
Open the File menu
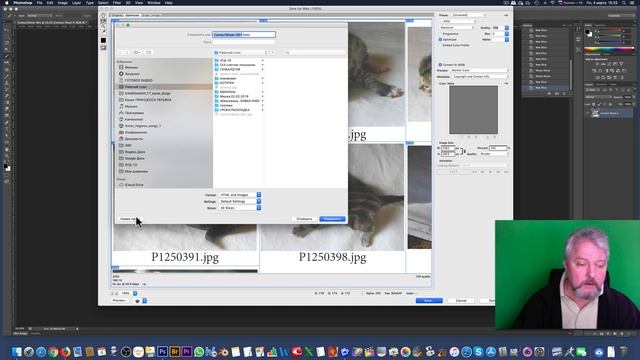point(40,3)
